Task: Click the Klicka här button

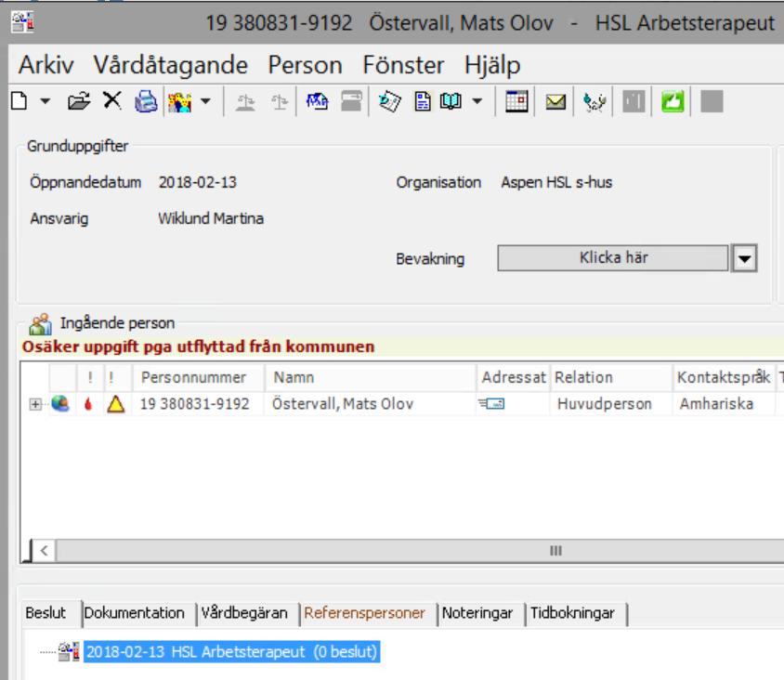Action: [613, 258]
